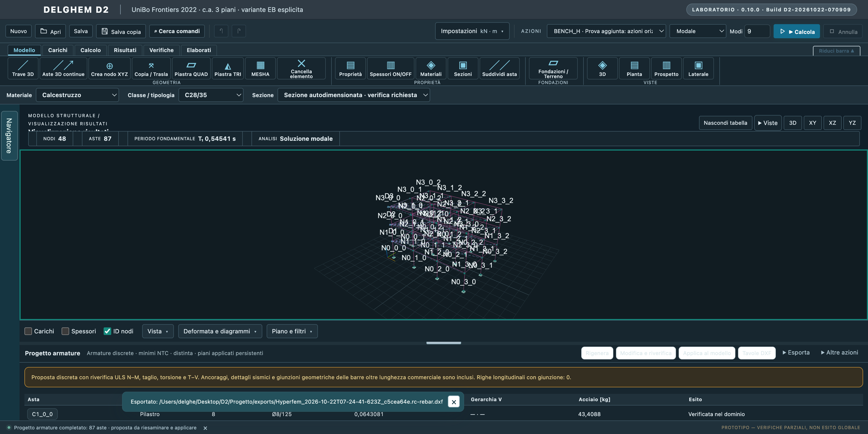The width and height of the screenshot is (868, 434).
Task: Select Piastra QUAD tool
Action: click(191, 68)
